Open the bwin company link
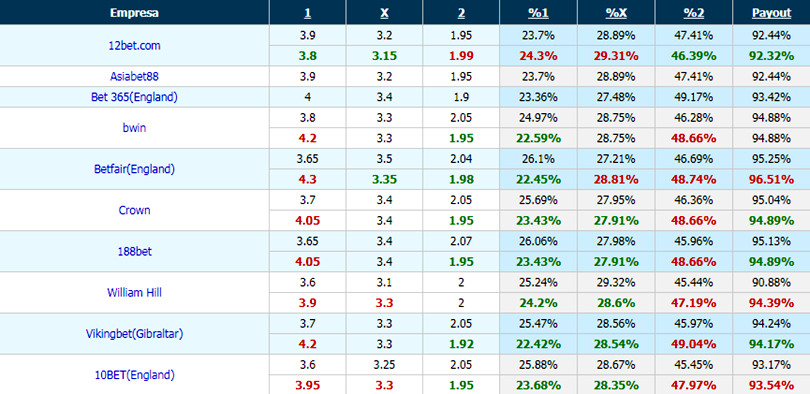 coord(134,128)
